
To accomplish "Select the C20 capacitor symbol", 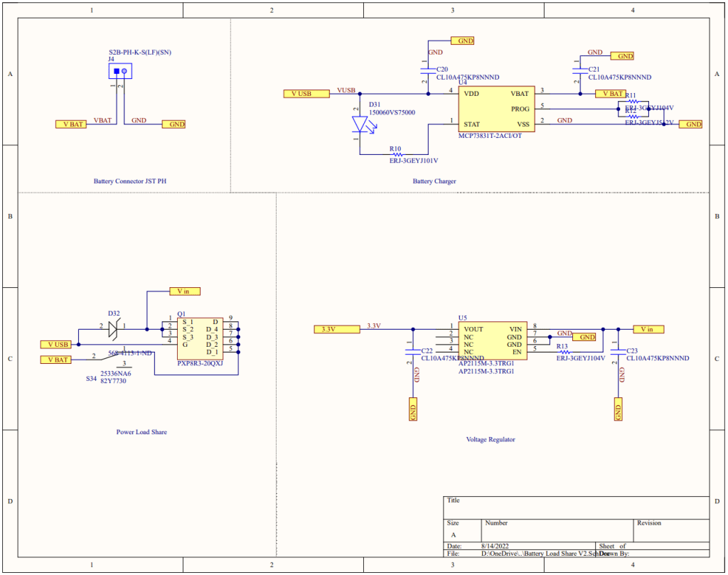I will [428, 72].
